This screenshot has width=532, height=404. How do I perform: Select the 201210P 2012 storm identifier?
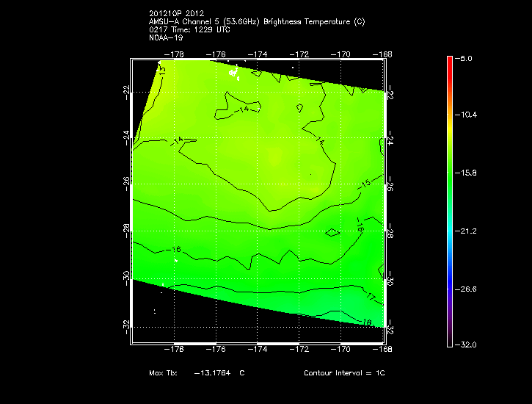tap(178, 14)
